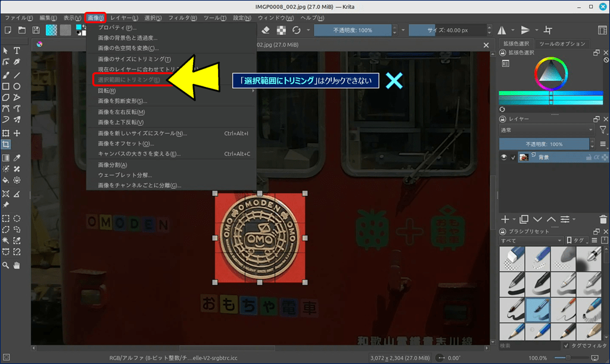Toggle the 背景 layer selection checkbox
Screen dimensions: 610x364
click(513, 157)
